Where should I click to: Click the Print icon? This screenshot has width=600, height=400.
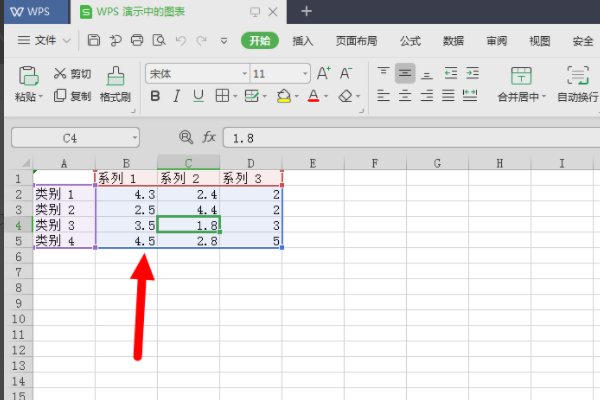(x=137, y=40)
